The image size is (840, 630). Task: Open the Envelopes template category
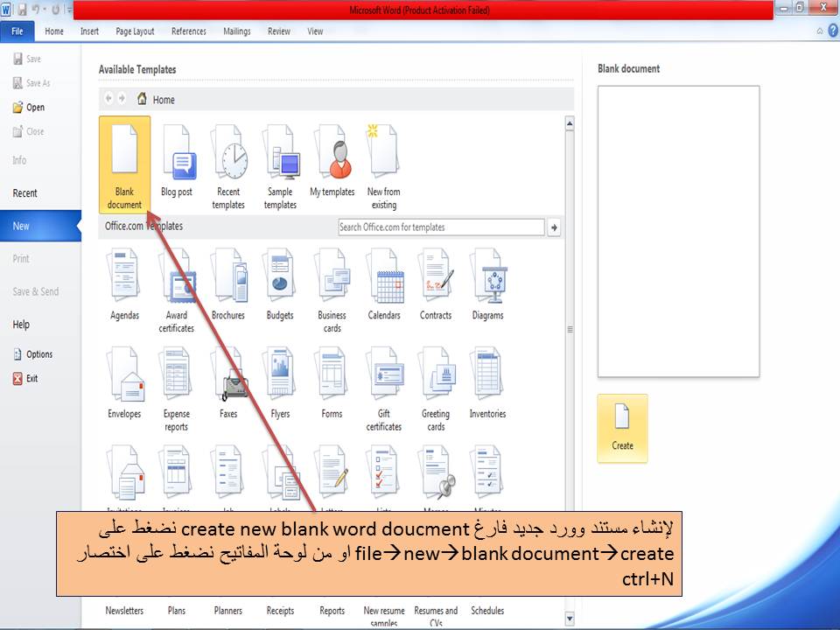pos(124,382)
